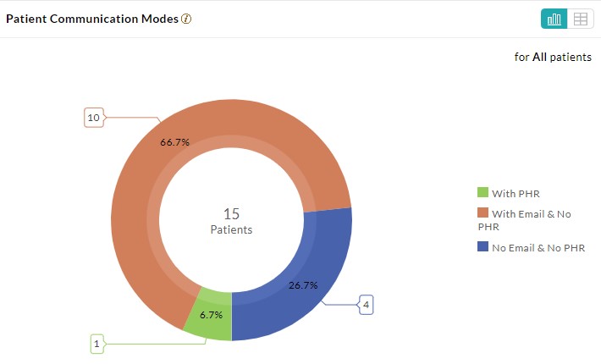Toggle the With Email & No PHR label
601x364 pixels.
(532, 220)
